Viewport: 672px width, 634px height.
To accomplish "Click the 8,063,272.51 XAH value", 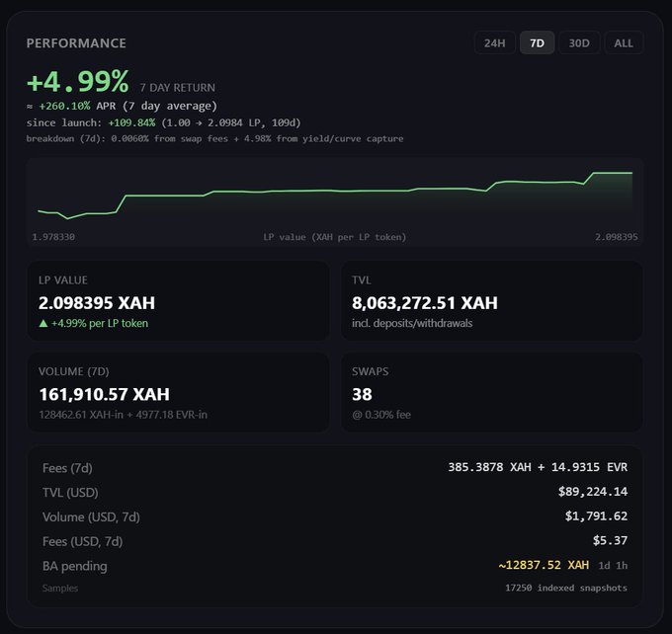I will click(x=425, y=303).
